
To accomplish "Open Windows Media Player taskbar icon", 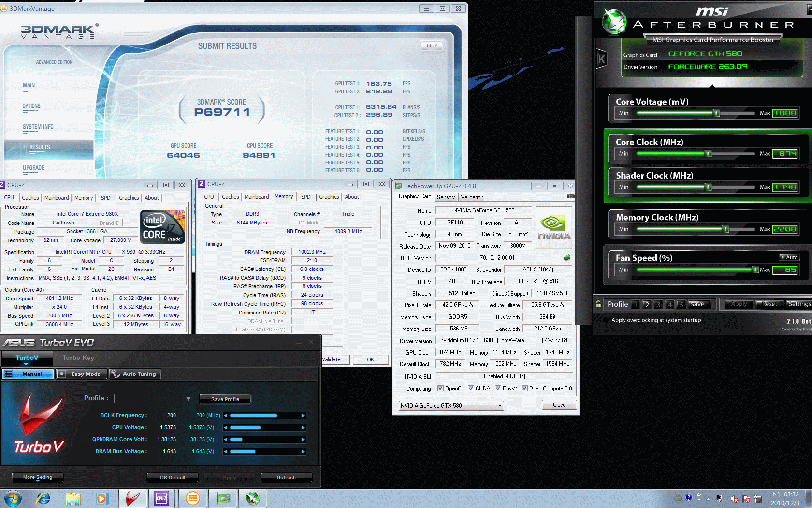I will [101, 498].
